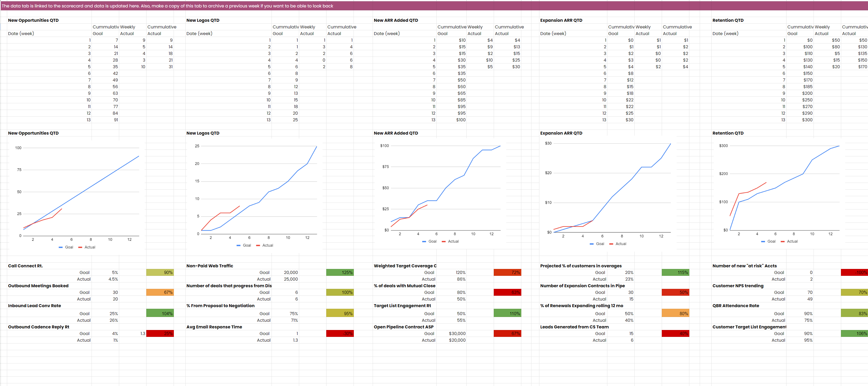Select Avg Email Response Time label
The image size is (868, 386).
coord(214,327)
